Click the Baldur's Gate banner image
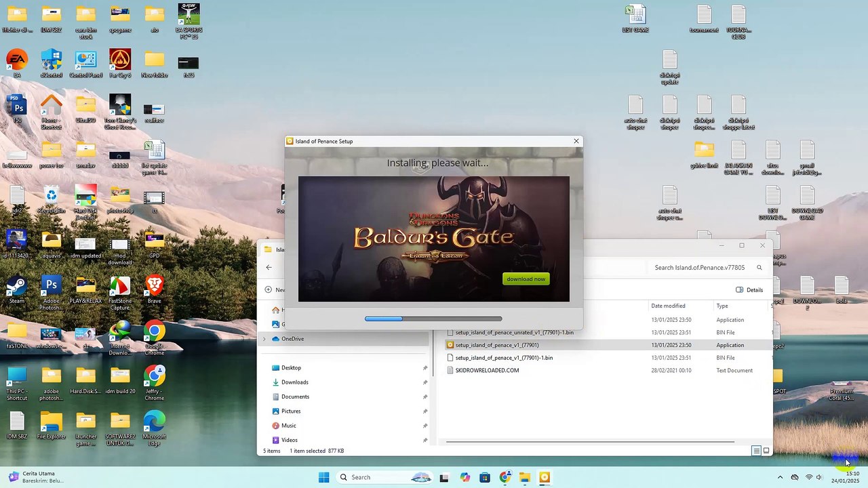This screenshot has width=868, height=488. point(434,239)
